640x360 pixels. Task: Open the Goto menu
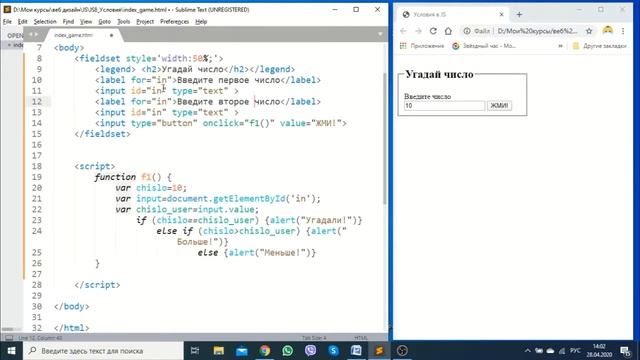pyautogui.click(x=104, y=22)
